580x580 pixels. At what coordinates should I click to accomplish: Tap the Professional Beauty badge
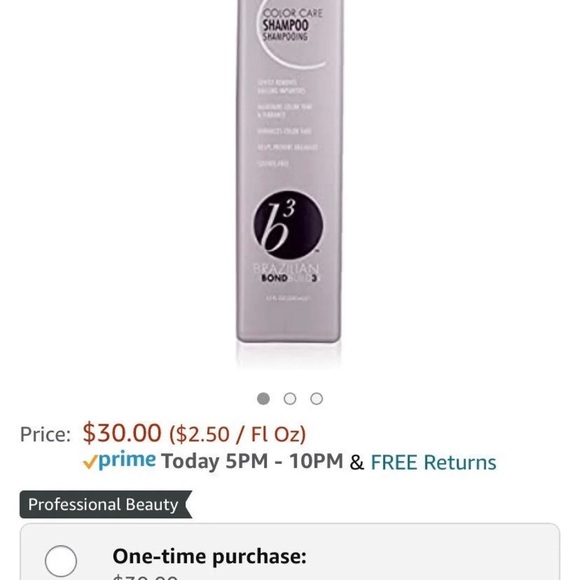tap(106, 504)
